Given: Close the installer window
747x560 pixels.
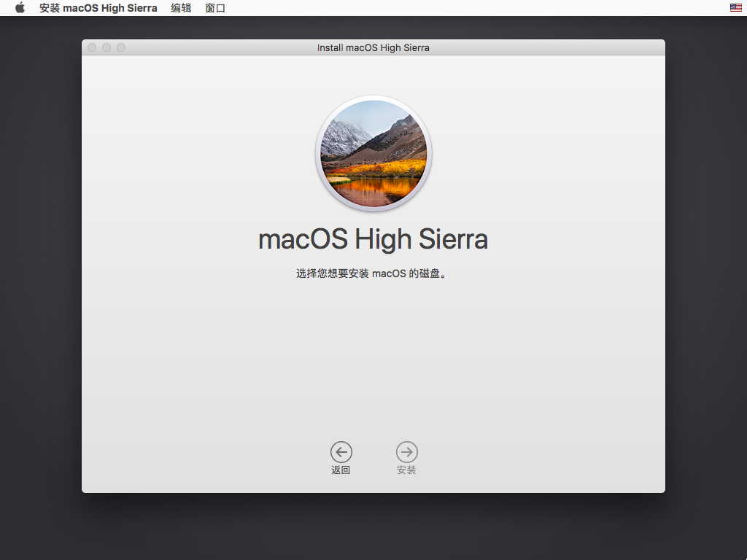Looking at the screenshot, I should pos(93,47).
